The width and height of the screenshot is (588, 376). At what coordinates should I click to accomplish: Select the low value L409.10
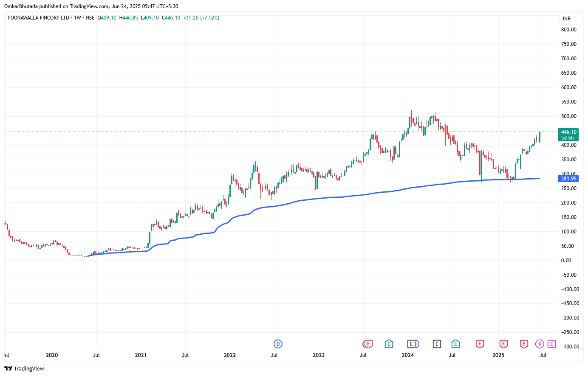click(x=150, y=18)
